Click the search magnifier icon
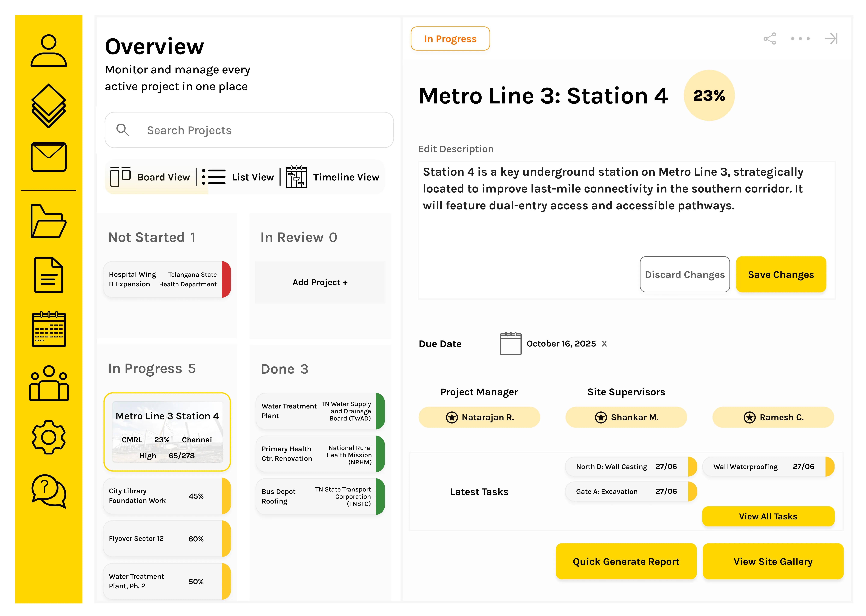The image size is (866, 616). point(123,130)
